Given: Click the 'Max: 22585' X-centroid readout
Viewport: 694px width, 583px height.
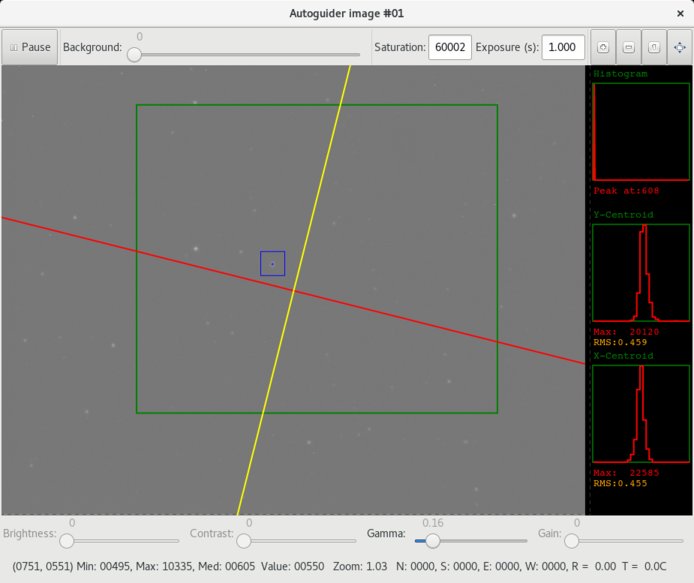Looking at the screenshot, I should click(x=626, y=473).
